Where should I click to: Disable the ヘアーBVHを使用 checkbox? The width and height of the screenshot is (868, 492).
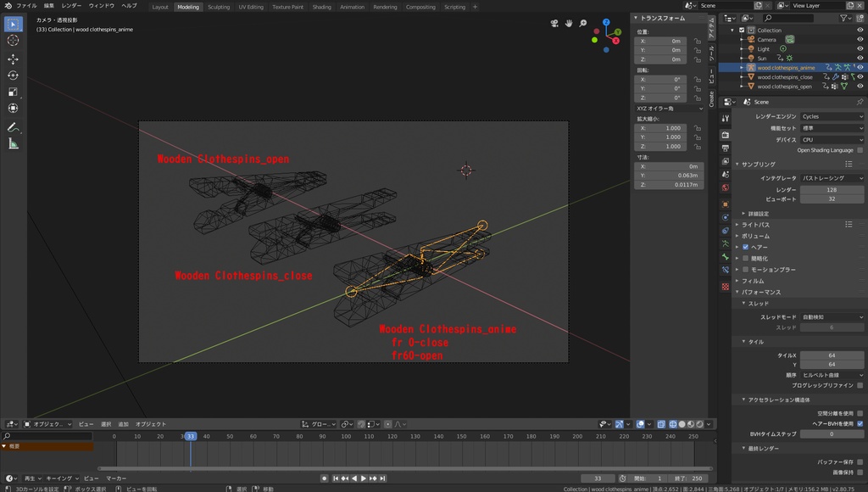pyautogui.click(x=860, y=422)
